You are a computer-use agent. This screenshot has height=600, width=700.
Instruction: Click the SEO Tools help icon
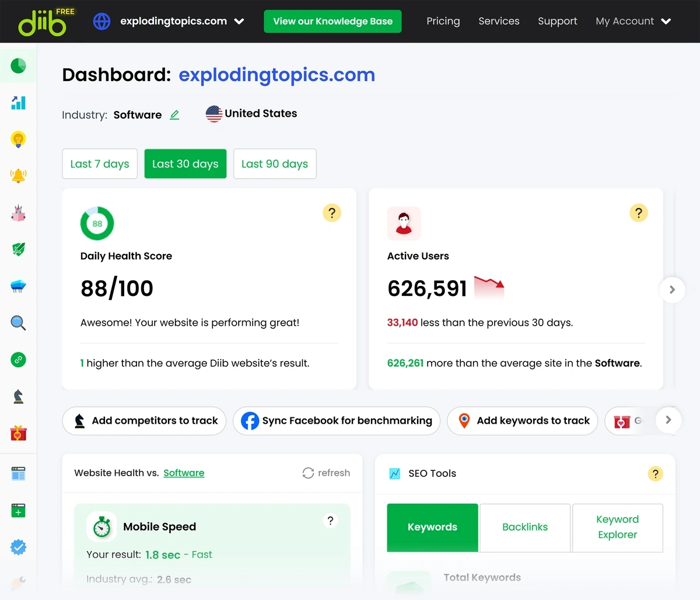pyautogui.click(x=656, y=473)
